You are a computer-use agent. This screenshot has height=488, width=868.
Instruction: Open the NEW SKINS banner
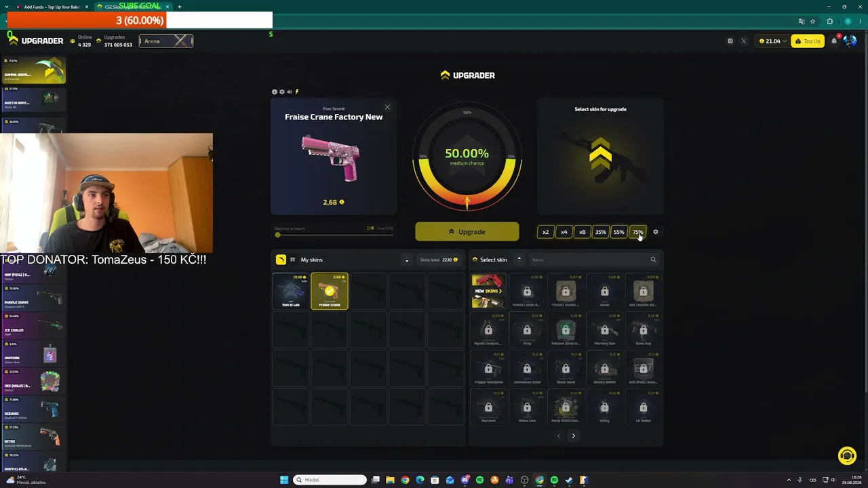click(x=488, y=291)
